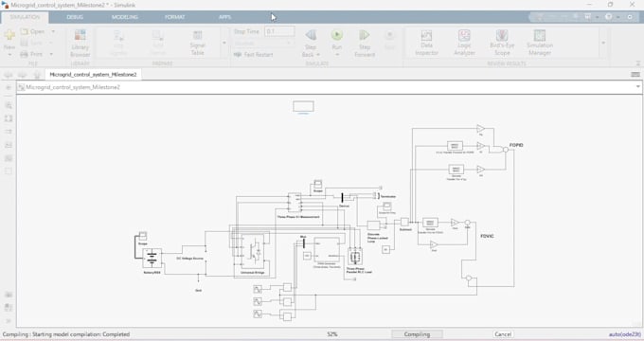Click the Cancel compilation button
The image size is (644, 341).
tap(503, 334)
